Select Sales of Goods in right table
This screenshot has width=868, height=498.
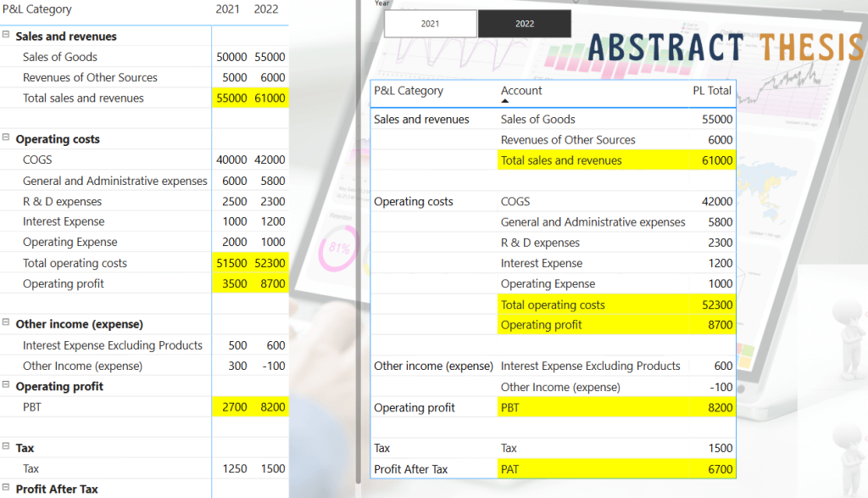(x=537, y=120)
